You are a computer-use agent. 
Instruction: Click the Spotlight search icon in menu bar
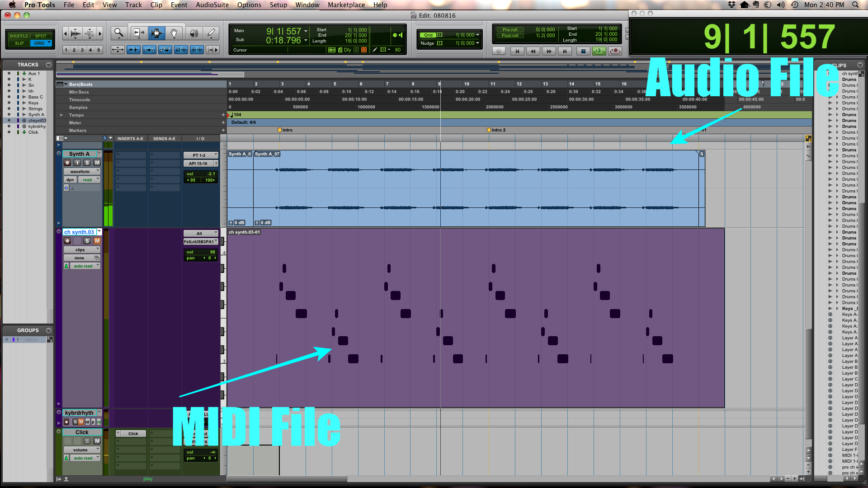[855, 5]
